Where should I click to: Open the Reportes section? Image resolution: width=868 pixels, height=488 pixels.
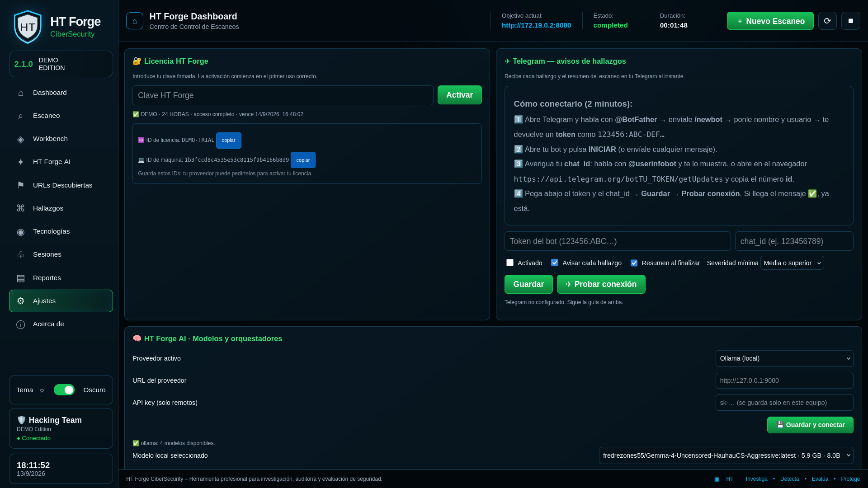(x=61, y=278)
